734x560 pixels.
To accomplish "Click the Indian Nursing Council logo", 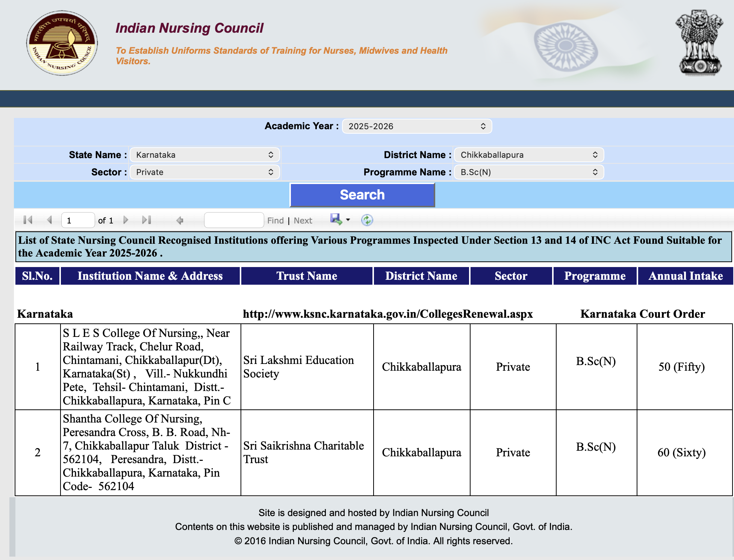I will tap(62, 43).
